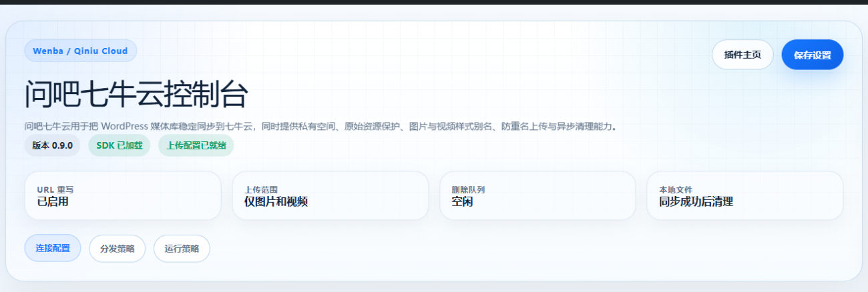Click the 删除队列 card label
Viewport: 868px width, 292px height.
468,189
